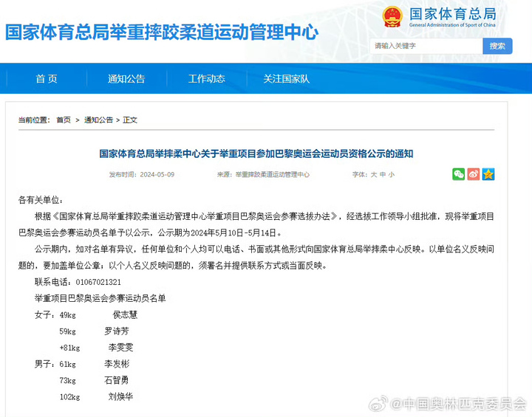Click the national emblem logo
This screenshot has height=417, width=532.
pos(392,18)
